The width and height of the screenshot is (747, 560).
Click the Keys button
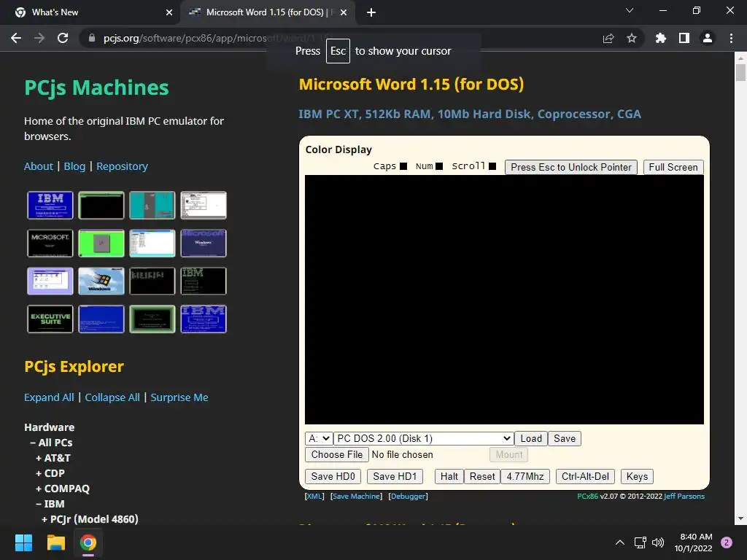point(637,477)
